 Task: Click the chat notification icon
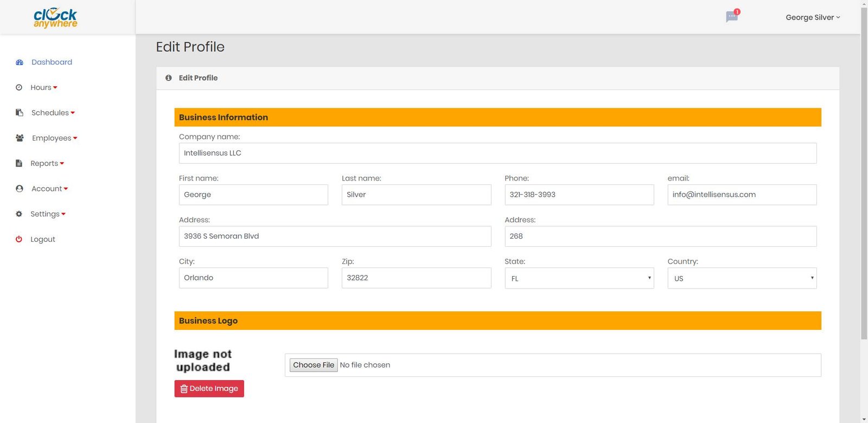(x=732, y=17)
